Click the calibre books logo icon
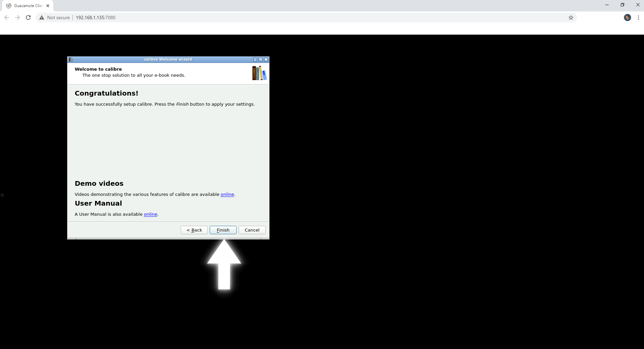This screenshot has height=349, width=644. (x=259, y=73)
